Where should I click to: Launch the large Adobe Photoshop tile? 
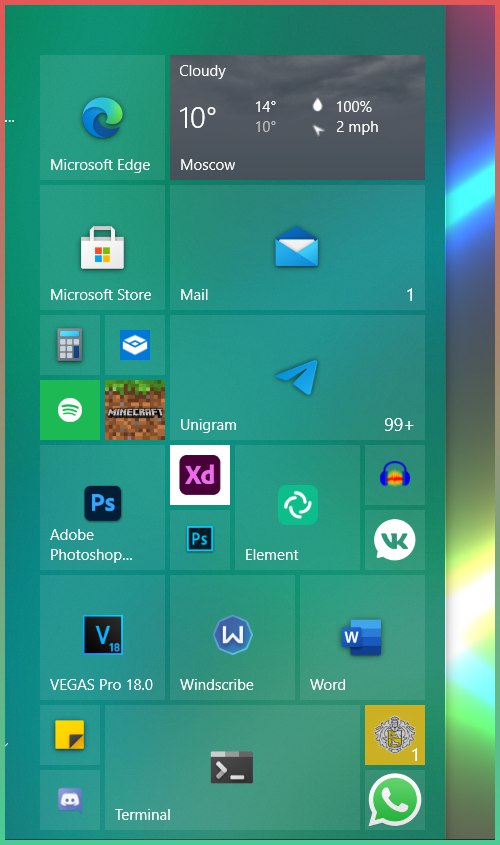click(x=102, y=508)
